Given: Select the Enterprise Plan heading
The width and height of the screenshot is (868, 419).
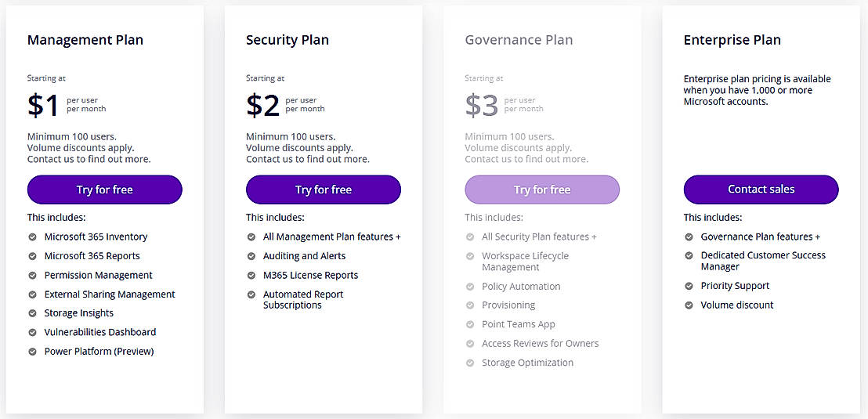Looking at the screenshot, I should 732,40.
